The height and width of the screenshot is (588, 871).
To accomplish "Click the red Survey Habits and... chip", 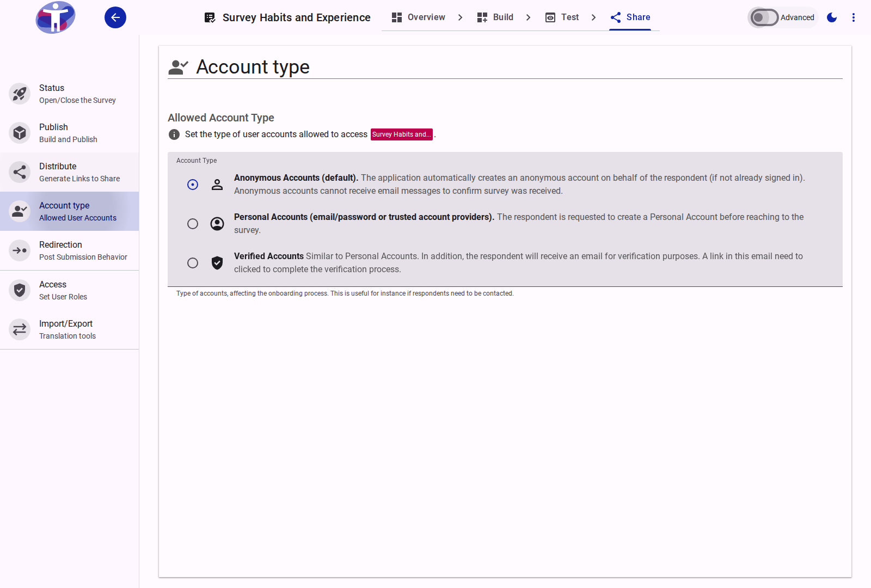I will point(402,134).
